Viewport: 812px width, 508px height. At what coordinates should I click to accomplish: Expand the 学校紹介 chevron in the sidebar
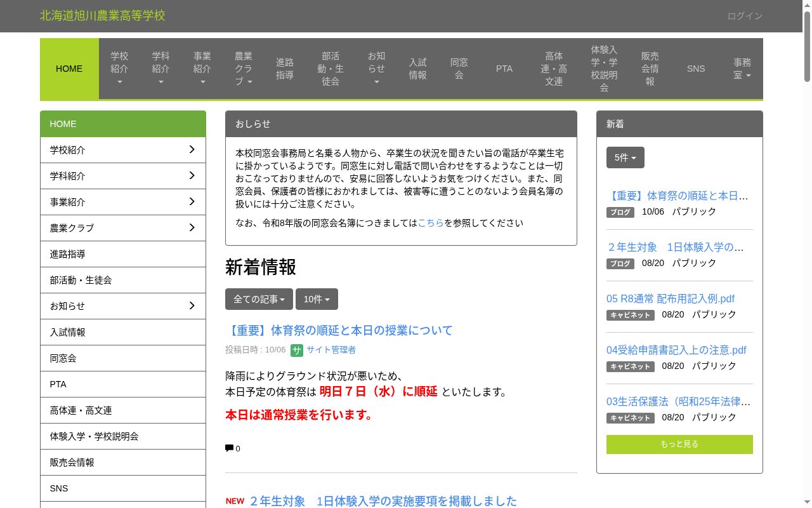(x=192, y=150)
